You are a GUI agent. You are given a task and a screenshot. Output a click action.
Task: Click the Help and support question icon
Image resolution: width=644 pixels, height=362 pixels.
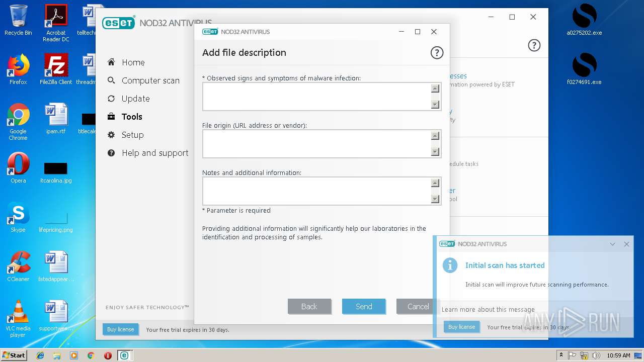(111, 153)
